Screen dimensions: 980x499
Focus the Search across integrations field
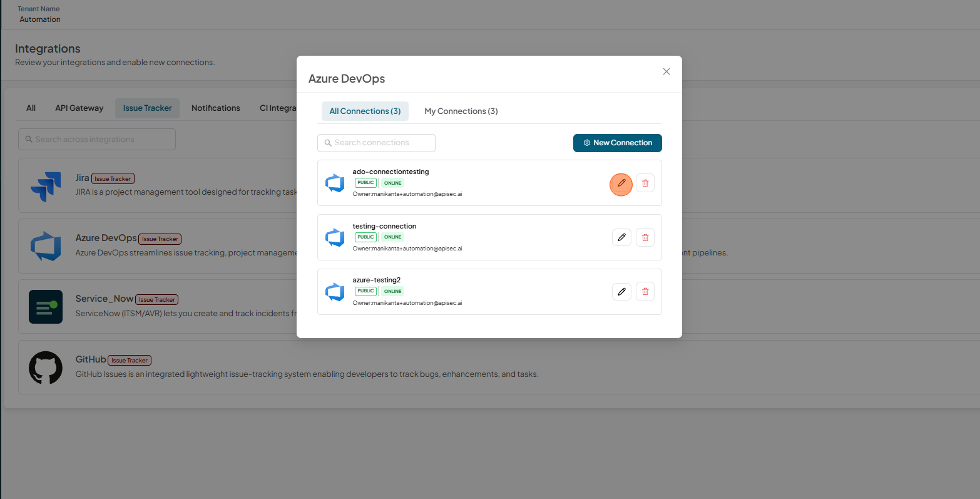(97, 139)
